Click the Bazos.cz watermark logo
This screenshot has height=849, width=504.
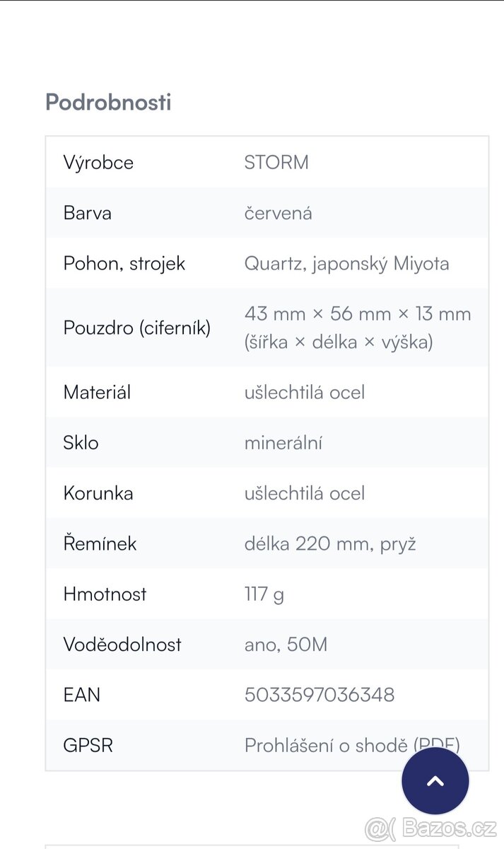[x=430, y=827]
